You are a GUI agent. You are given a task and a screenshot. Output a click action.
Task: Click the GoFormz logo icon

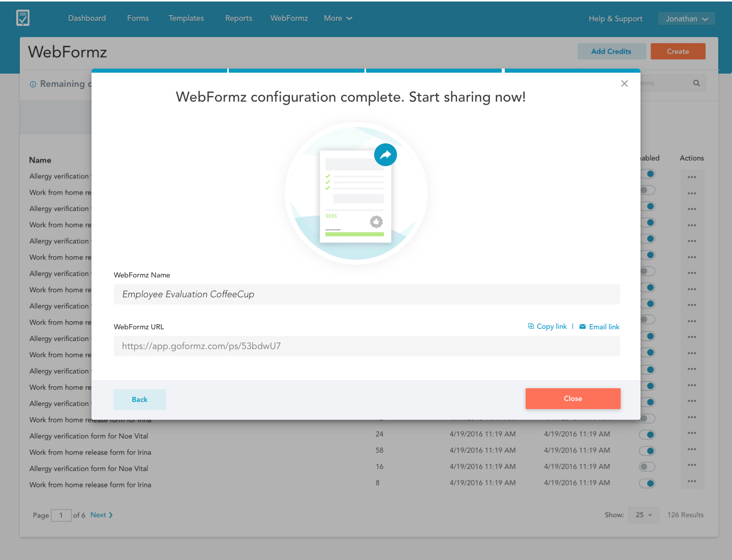click(23, 18)
